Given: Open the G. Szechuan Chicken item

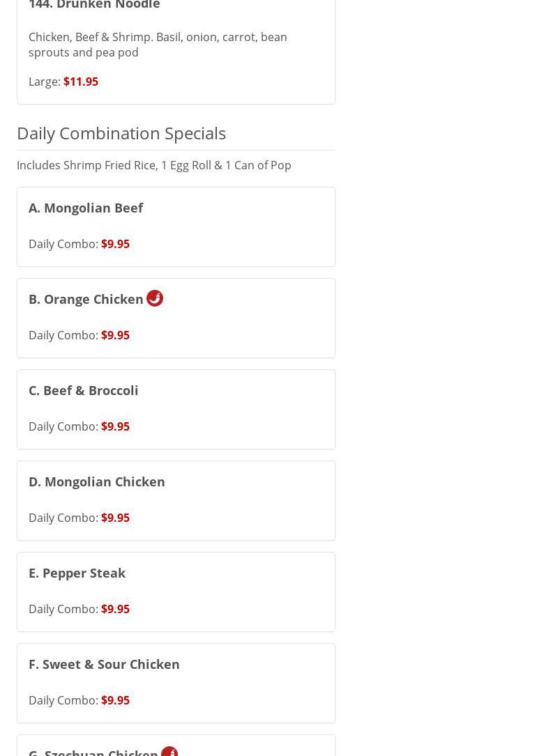Looking at the screenshot, I should click(x=93, y=752).
